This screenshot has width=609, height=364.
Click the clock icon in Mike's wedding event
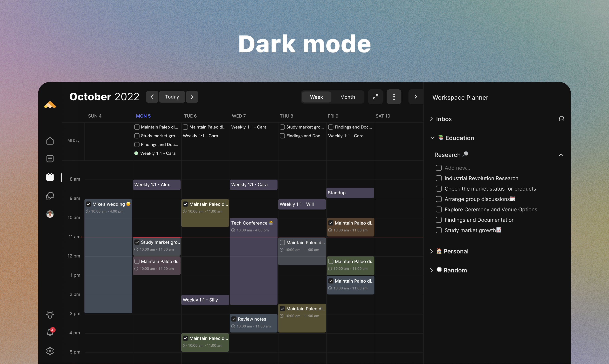(x=88, y=211)
